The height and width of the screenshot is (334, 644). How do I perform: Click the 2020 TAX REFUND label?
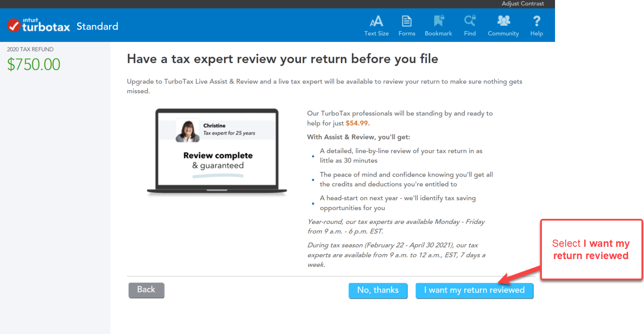tap(31, 50)
